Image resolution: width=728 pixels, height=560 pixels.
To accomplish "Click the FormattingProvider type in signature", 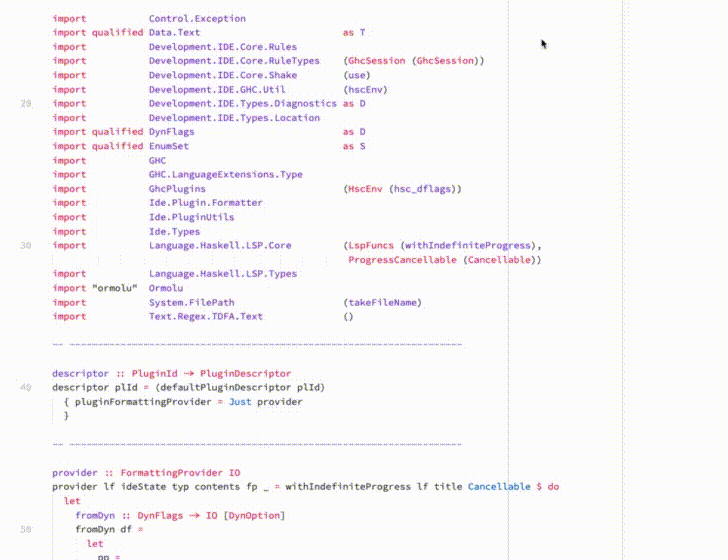I will tap(172, 473).
